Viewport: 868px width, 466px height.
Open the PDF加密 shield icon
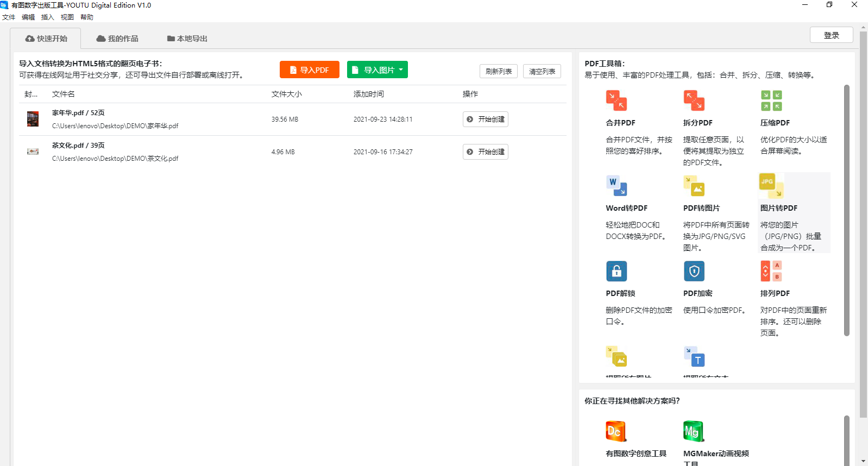click(x=694, y=271)
